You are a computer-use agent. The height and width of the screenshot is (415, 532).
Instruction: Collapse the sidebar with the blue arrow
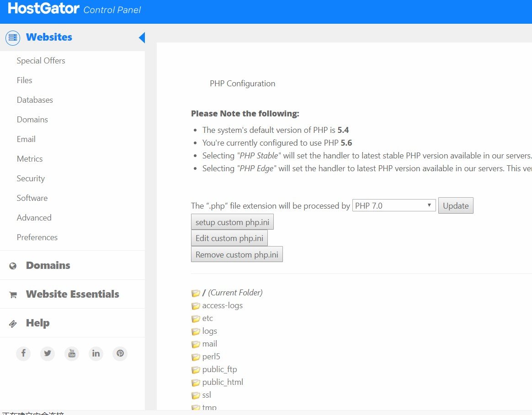142,37
